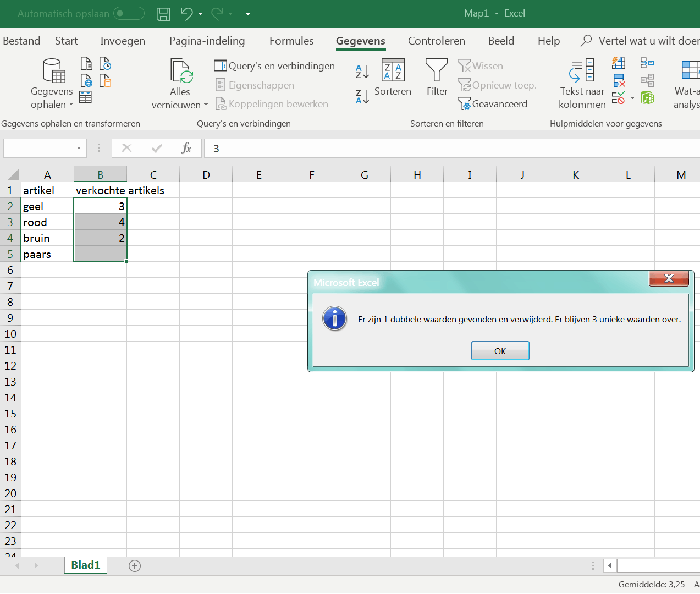This screenshot has height=594, width=700.
Task: Switch to the Beeld tab
Action: click(x=501, y=41)
